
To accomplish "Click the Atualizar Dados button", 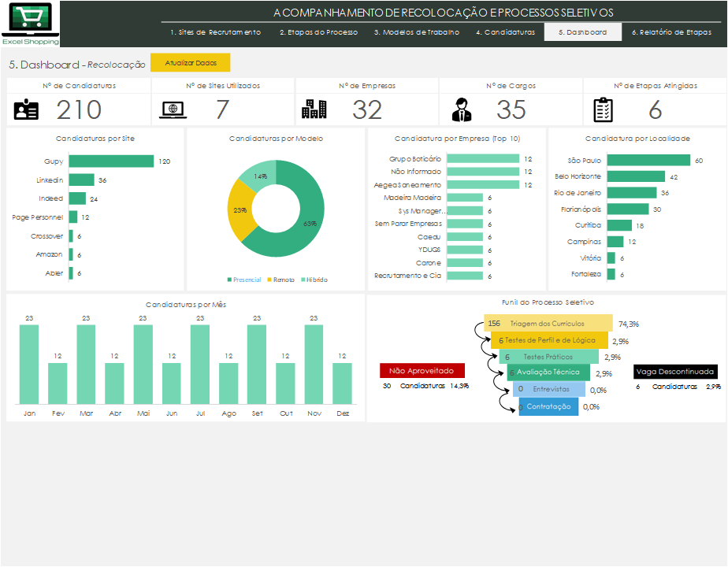I will pyautogui.click(x=191, y=63).
